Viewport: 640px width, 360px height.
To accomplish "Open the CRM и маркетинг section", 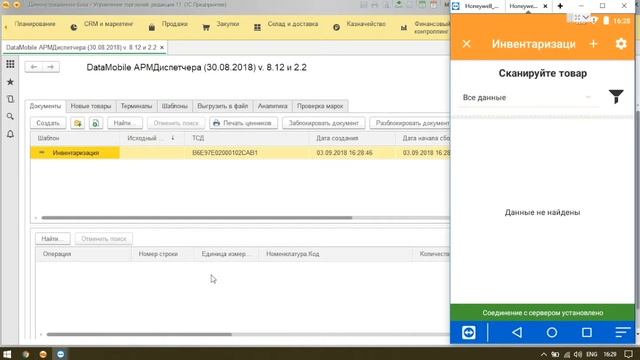I will tap(102, 24).
